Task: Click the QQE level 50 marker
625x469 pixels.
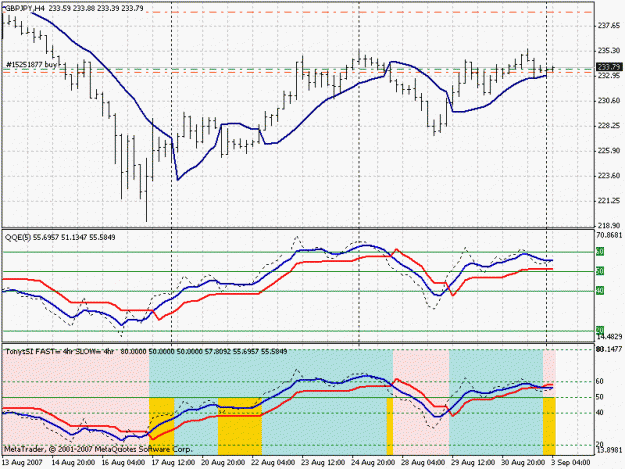Action: pos(600,271)
